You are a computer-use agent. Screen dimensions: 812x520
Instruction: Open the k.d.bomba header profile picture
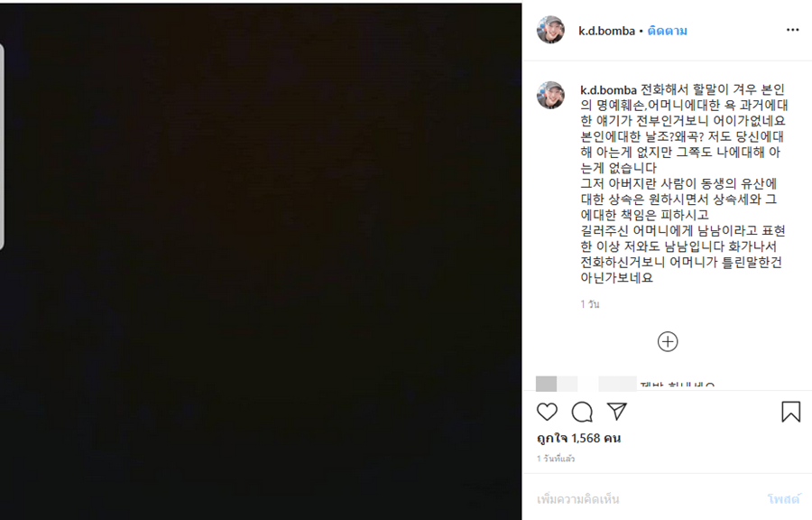click(x=550, y=30)
